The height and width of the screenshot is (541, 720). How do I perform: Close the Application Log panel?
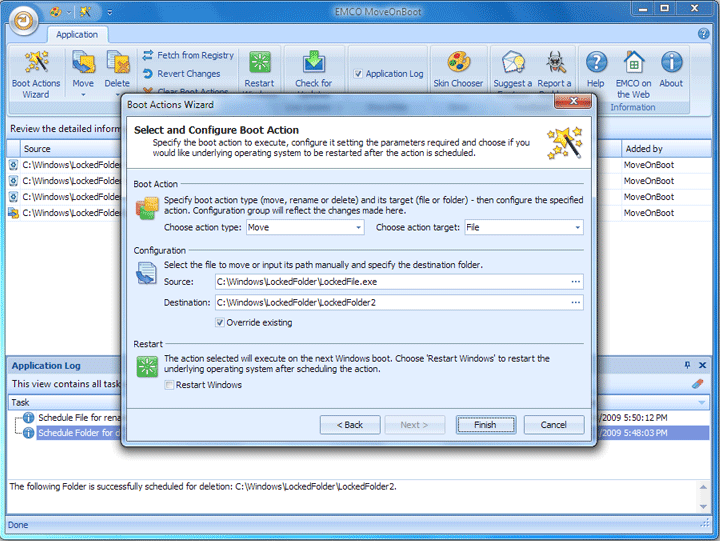[x=702, y=365]
